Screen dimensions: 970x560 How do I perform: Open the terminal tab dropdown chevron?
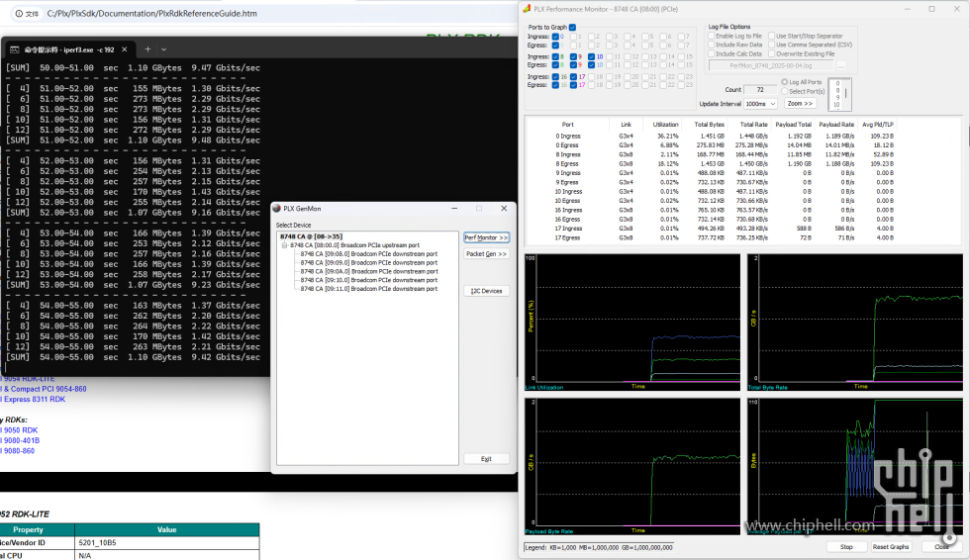pos(164,49)
